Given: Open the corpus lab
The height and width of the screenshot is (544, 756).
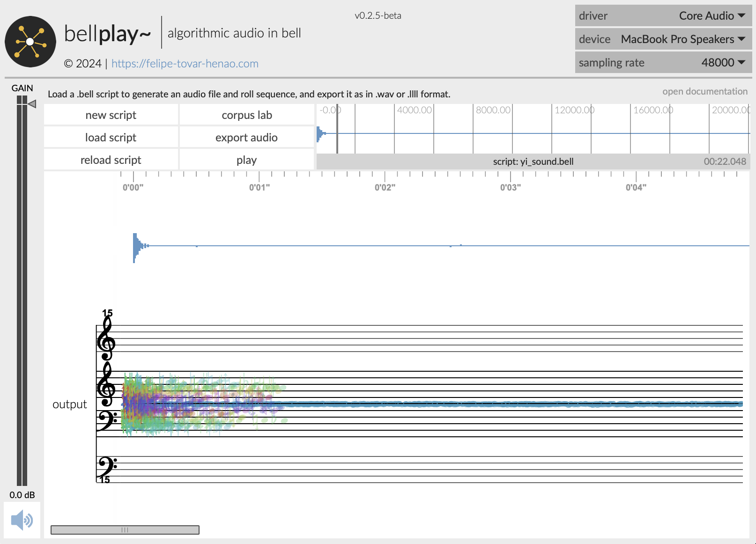Looking at the screenshot, I should click(x=247, y=115).
